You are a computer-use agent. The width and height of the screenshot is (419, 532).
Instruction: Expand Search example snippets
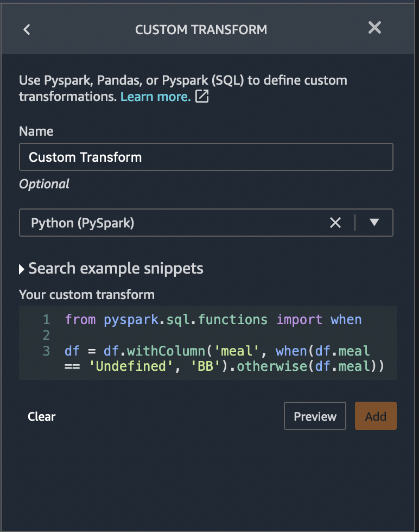coord(116,268)
